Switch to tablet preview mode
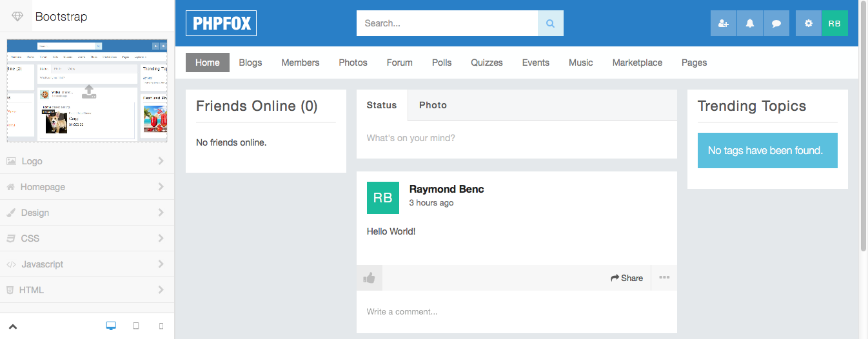The image size is (868, 339). 136,326
